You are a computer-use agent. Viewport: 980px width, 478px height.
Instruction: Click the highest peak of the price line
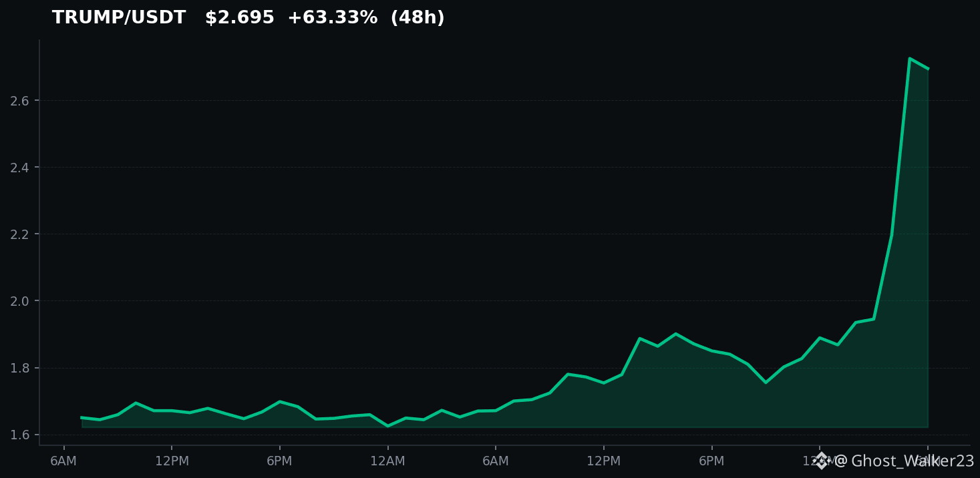click(909, 59)
